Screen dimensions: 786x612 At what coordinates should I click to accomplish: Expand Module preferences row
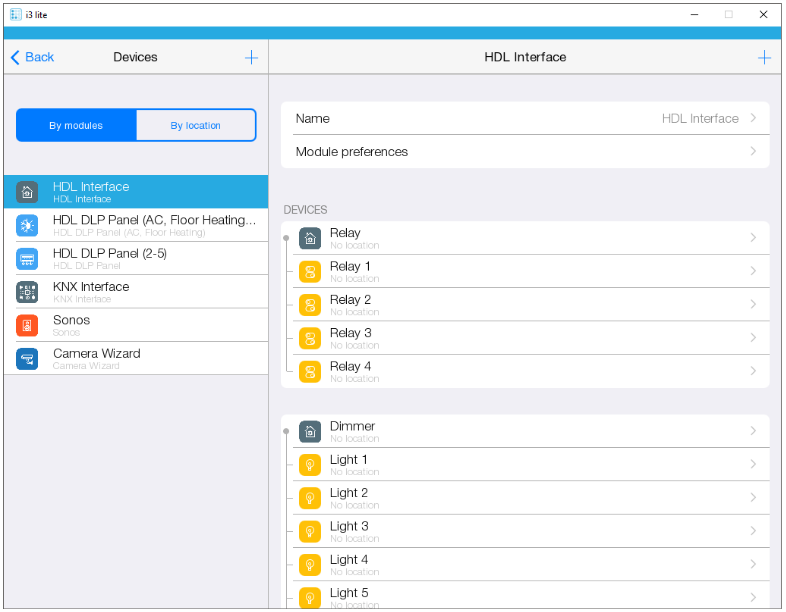530,152
